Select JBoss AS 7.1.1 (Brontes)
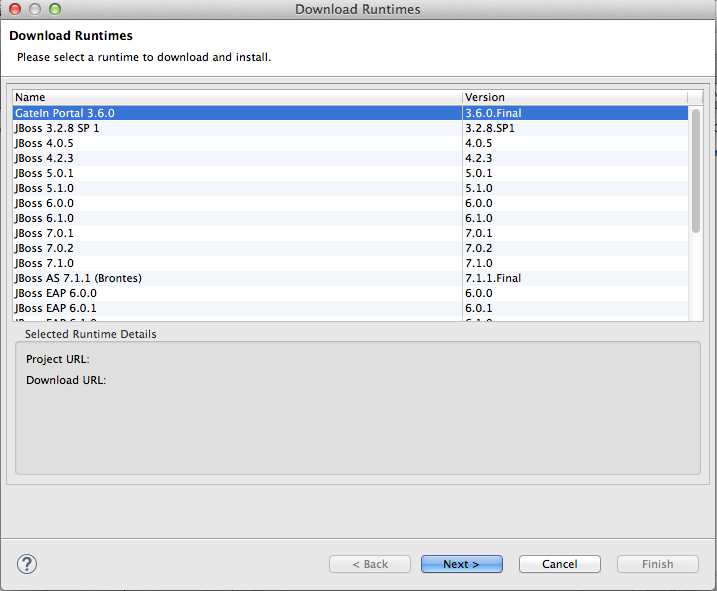Image resolution: width=717 pixels, height=591 pixels. [x=350, y=278]
